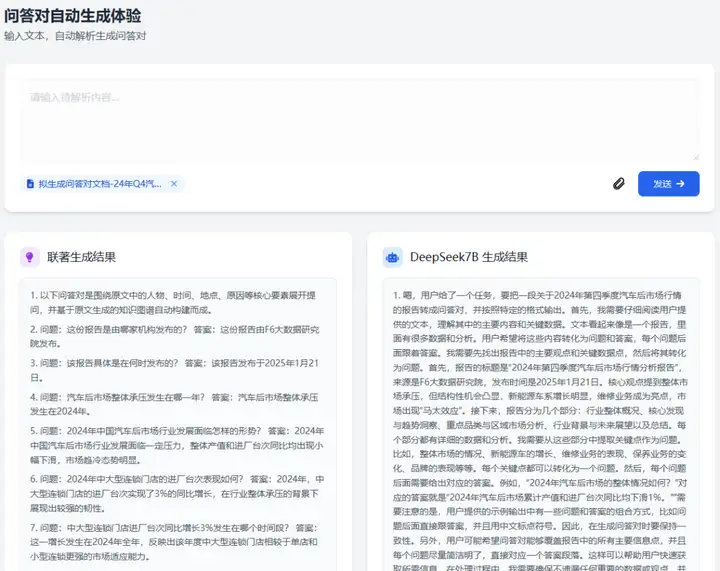Click the page title 问答对自动生成体验
Image resolution: width=720 pixels, height=571 pixels.
coord(73,16)
